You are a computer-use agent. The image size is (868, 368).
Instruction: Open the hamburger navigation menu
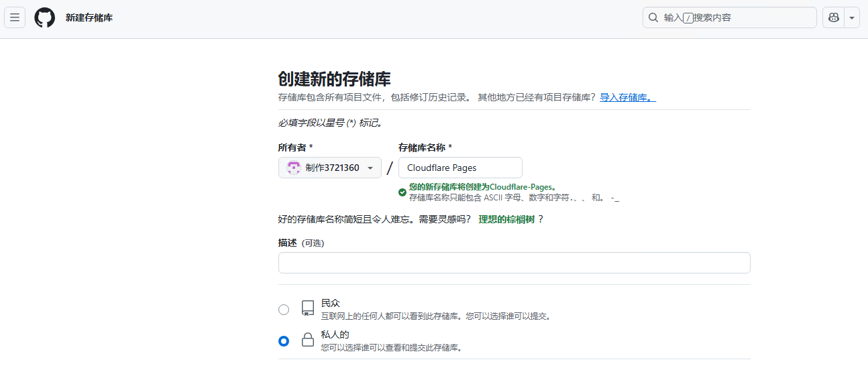click(x=15, y=17)
